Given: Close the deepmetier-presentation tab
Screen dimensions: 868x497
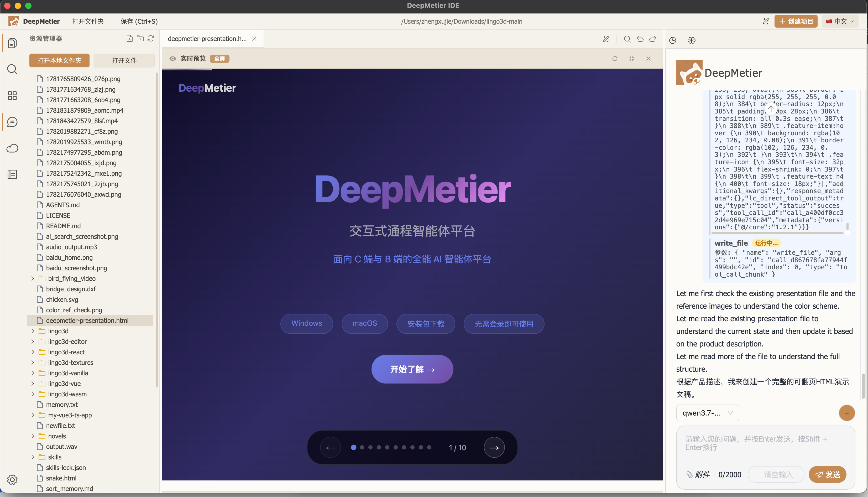Looking at the screenshot, I should click(254, 39).
